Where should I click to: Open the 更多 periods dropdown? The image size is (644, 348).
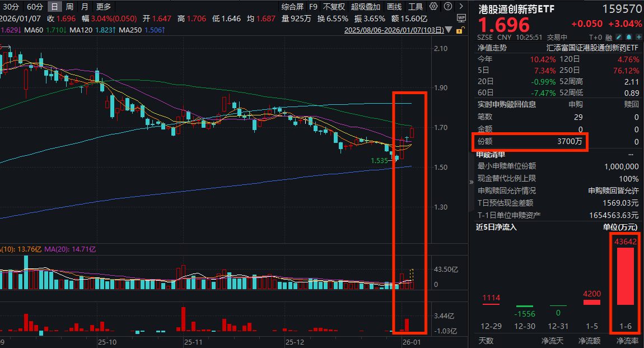click(105, 7)
